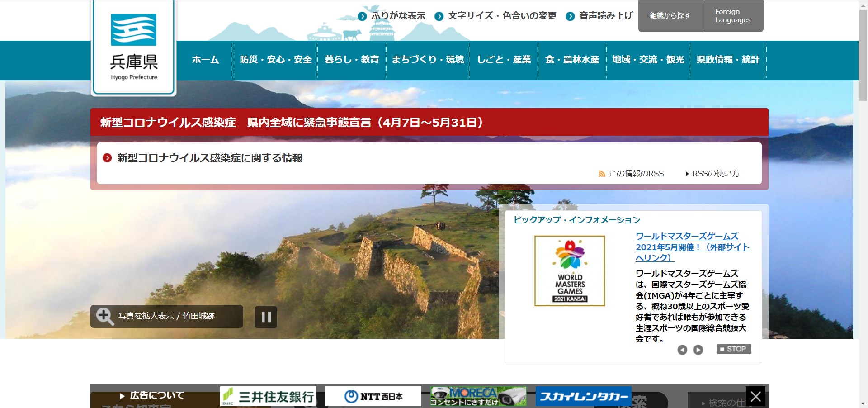The image size is (868, 408).
Task: Open the 地域・交流・観光 section
Action: [x=648, y=60]
